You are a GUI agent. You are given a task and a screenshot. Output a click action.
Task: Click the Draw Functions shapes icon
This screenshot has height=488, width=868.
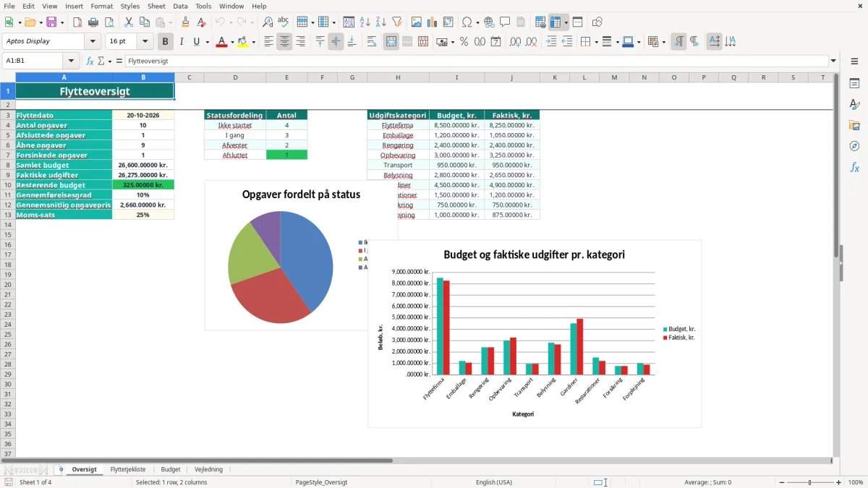pyautogui.click(x=597, y=22)
